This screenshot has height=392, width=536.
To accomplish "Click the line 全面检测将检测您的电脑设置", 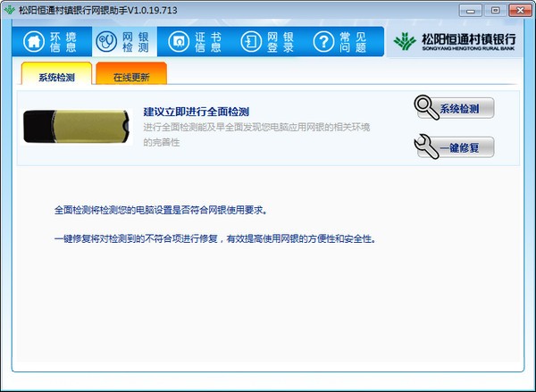I will pyautogui.click(x=161, y=210).
